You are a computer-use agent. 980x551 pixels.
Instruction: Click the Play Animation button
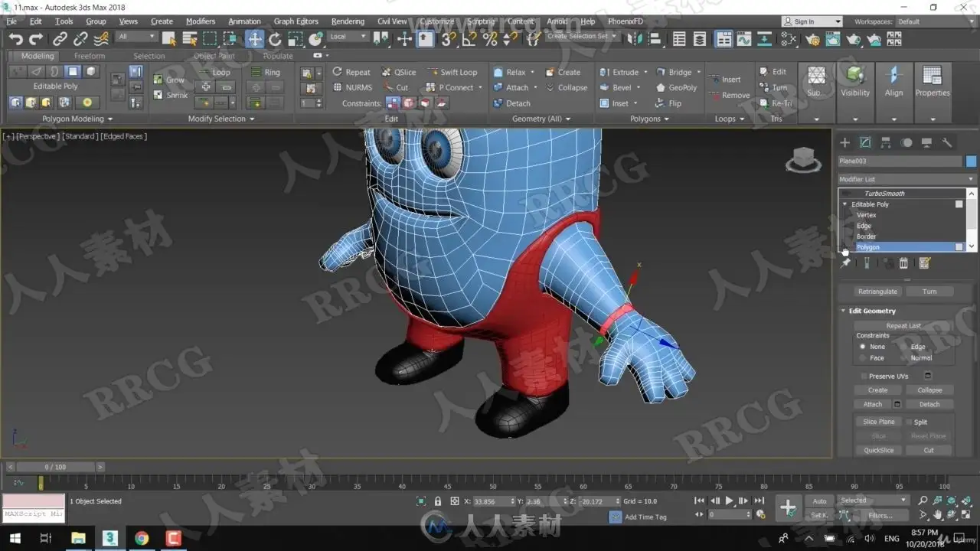(729, 501)
